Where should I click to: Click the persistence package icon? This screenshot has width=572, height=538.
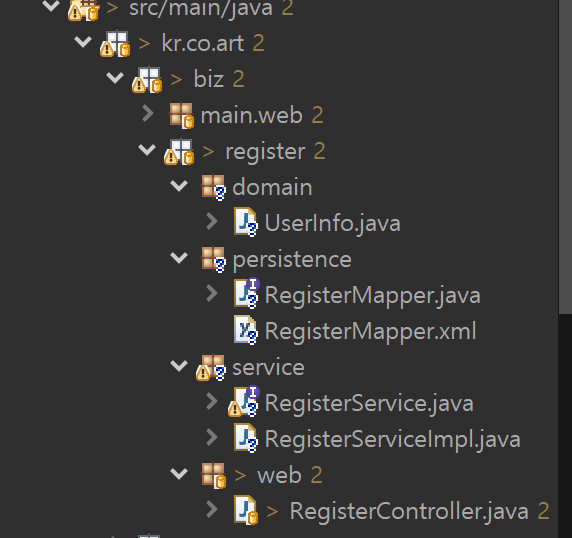tap(214, 259)
